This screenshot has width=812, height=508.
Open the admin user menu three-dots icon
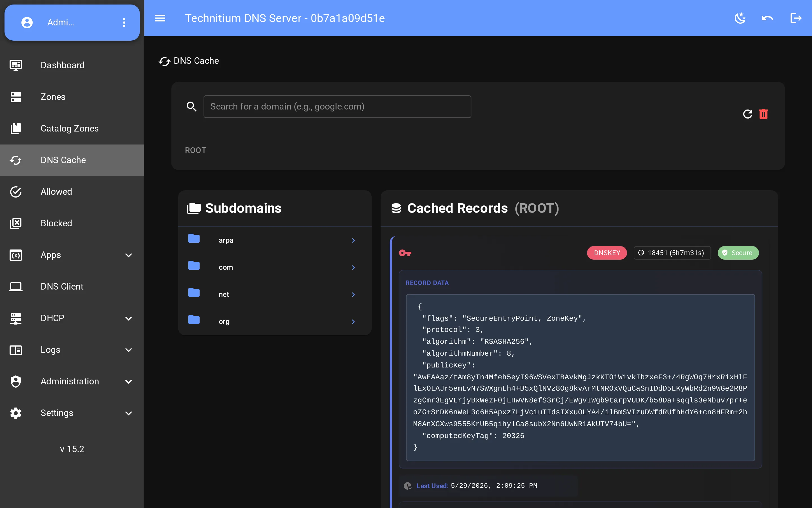click(124, 23)
